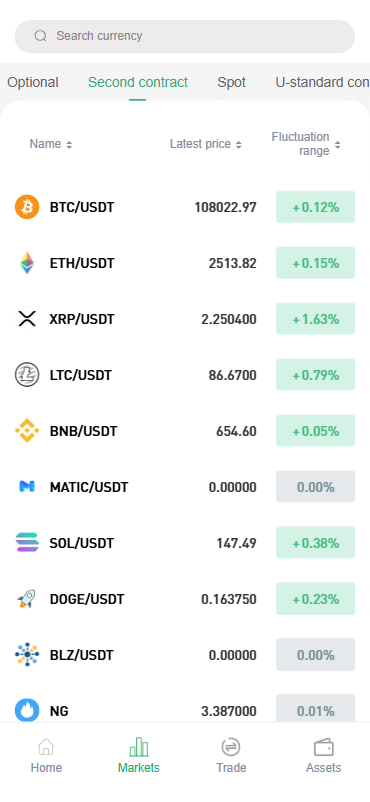Sort by Fluctuation range arrows
This screenshot has height=802, width=370.
337,145
